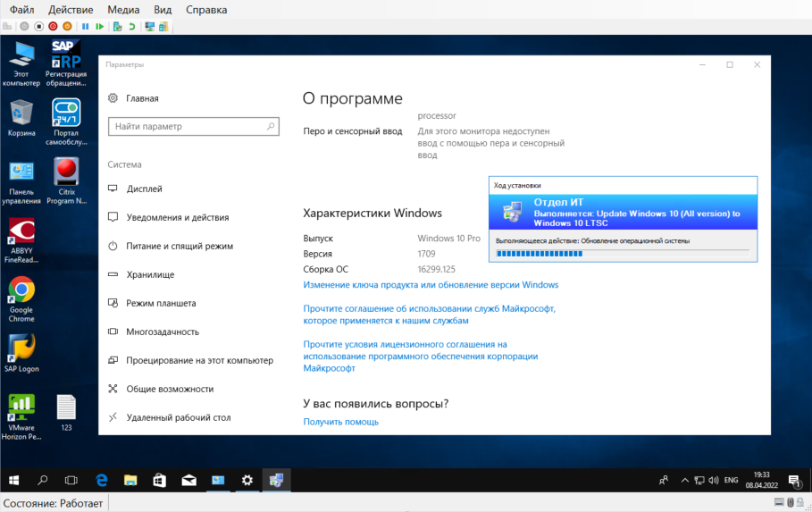This screenshot has height=512, width=812.
Task: Click the installation progress bar
Action: pos(539,254)
